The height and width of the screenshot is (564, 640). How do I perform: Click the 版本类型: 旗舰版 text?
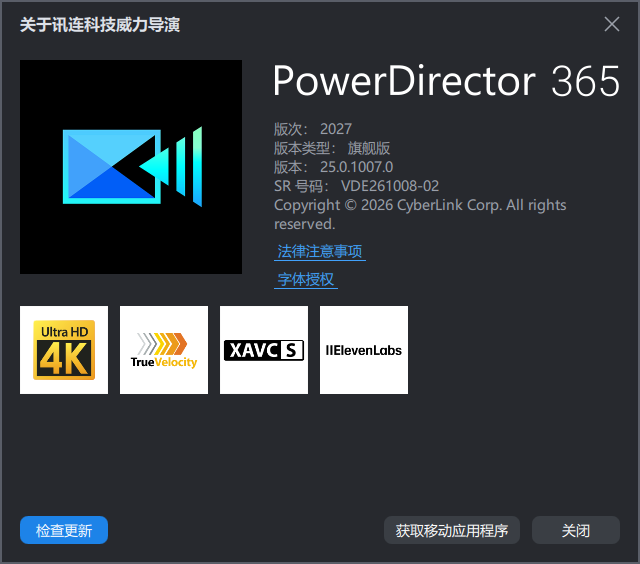[x=332, y=148]
